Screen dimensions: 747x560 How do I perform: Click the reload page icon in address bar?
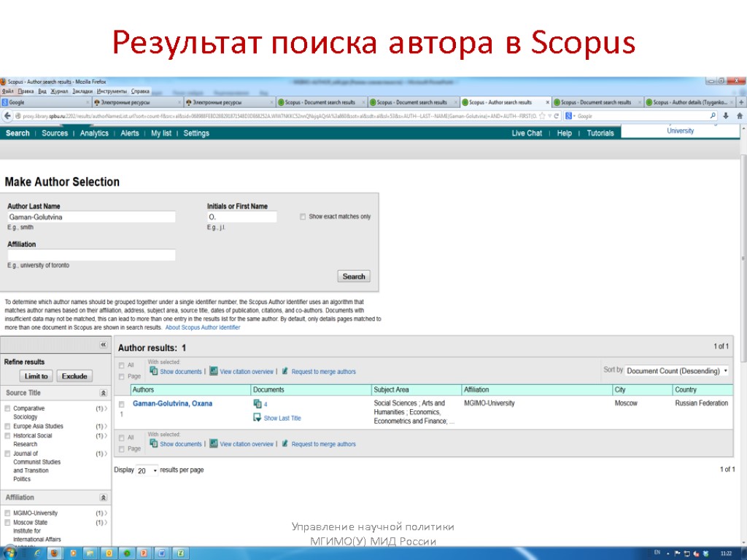pos(556,116)
